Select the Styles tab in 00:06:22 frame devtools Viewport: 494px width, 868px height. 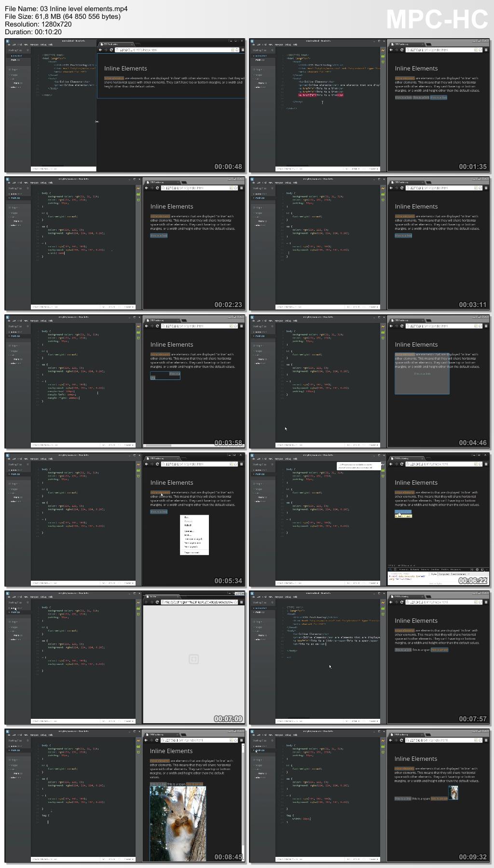point(434,574)
